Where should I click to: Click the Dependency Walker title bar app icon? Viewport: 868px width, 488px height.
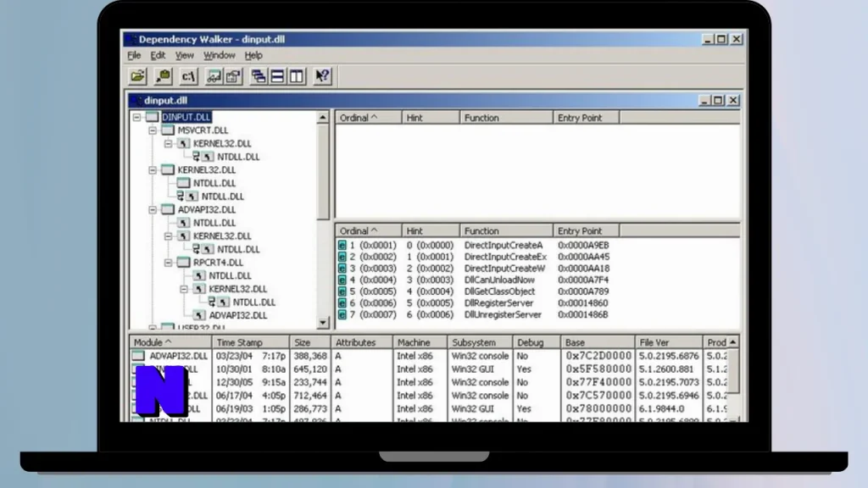[x=131, y=39]
